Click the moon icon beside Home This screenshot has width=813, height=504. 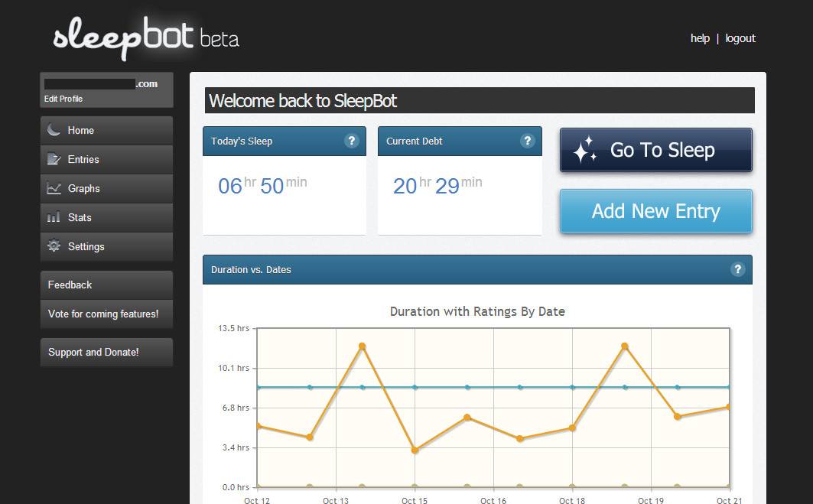coord(54,129)
